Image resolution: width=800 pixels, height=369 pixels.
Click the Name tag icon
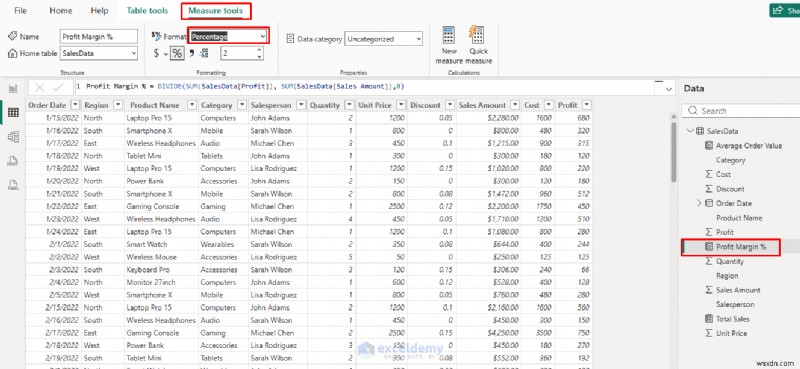point(13,36)
